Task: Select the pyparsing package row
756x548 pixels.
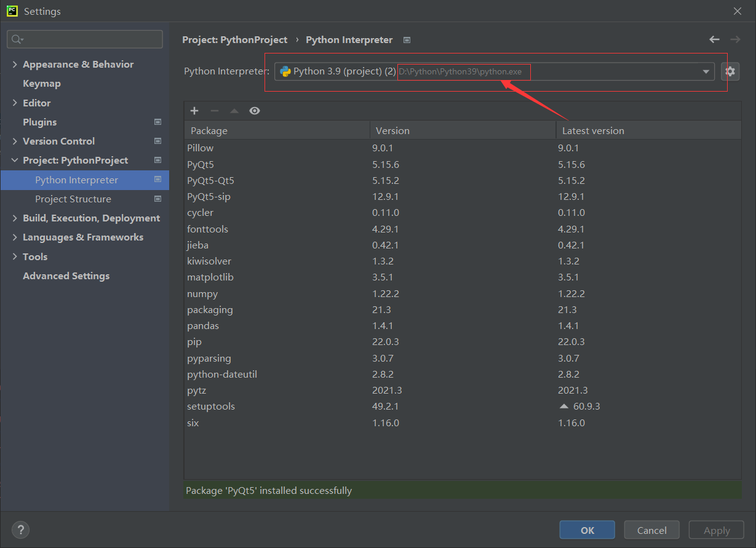Action: click(463, 358)
